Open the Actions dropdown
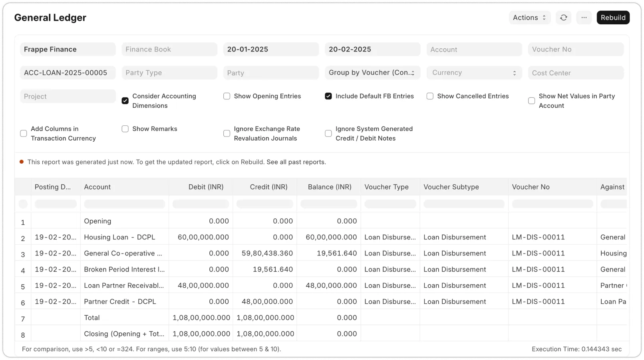This screenshot has width=644, height=360. [x=529, y=18]
